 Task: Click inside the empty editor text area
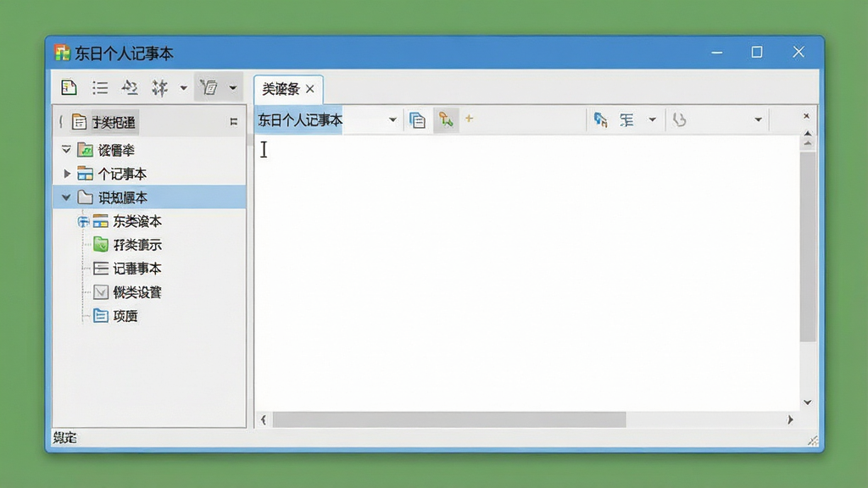pyautogui.click(x=526, y=274)
